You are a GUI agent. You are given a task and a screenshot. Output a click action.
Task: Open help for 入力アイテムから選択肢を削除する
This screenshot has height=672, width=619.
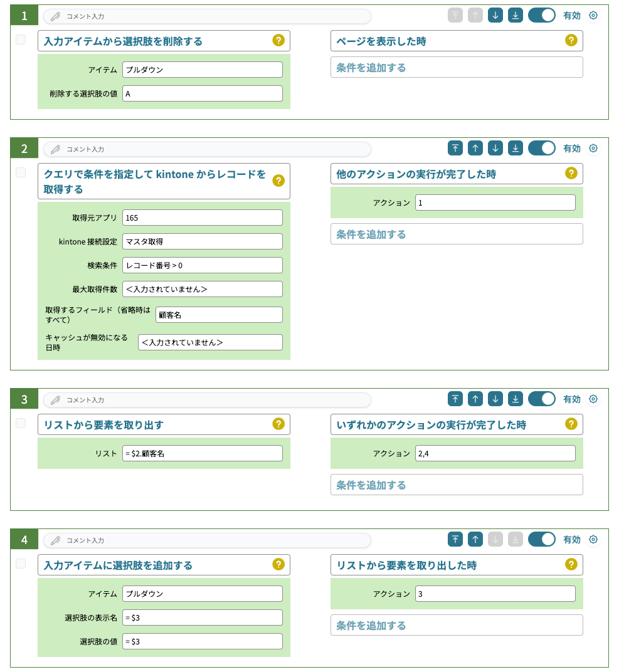pos(278,40)
